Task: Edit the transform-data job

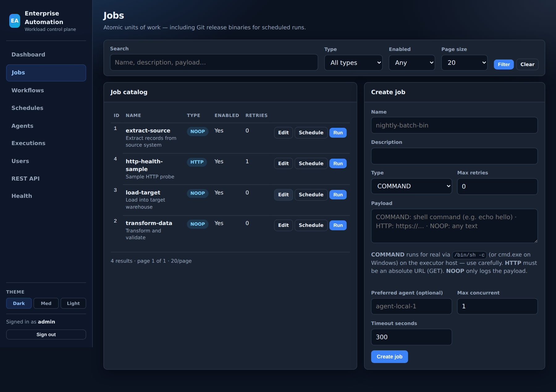Action: click(x=283, y=225)
